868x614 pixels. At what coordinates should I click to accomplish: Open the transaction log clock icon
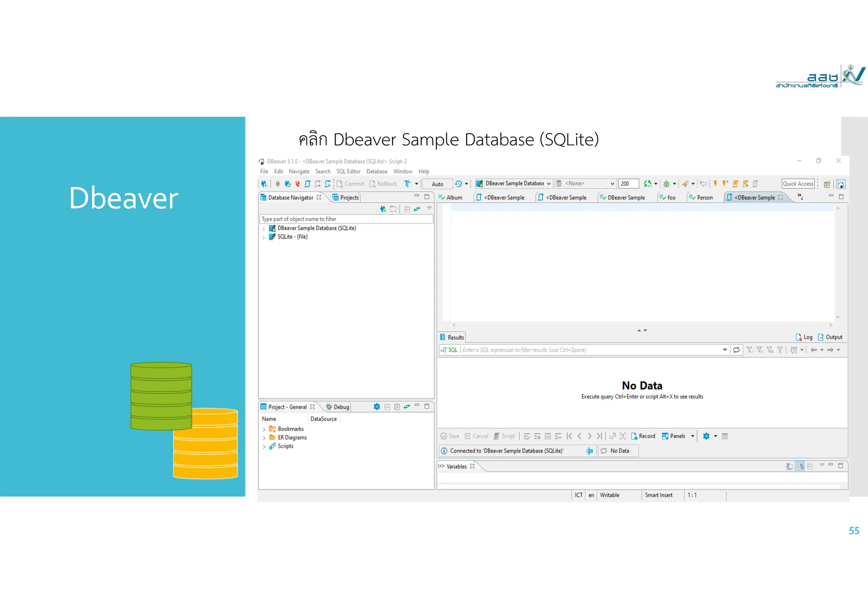tap(458, 184)
